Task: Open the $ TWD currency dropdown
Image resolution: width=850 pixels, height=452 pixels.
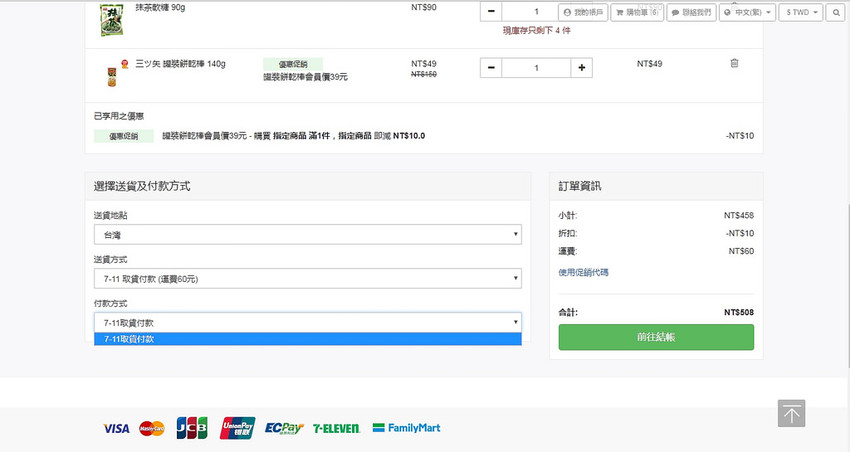Action: (x=801, y=12)
